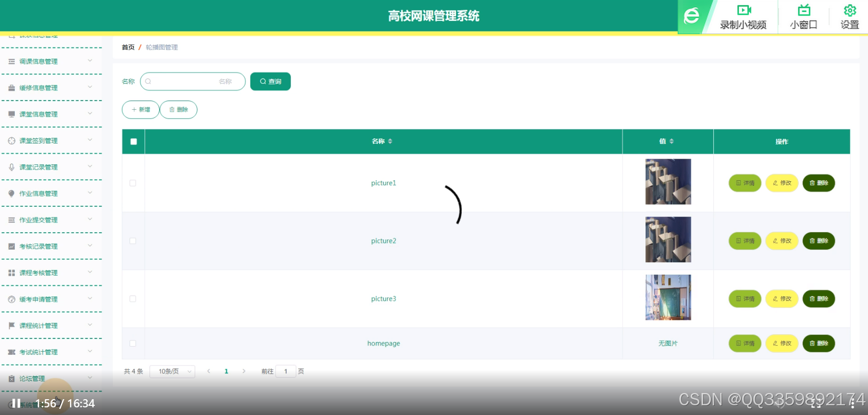The width and height of the screenshot is (868, 415).
Task: Check the homepage row checkbox
Action: click(x=133, y=344)
